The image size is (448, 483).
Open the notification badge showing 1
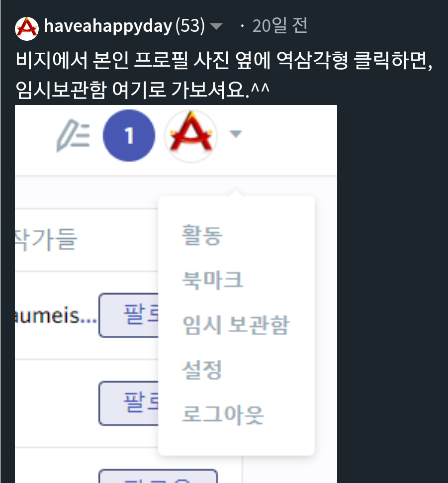click(129, 135)
